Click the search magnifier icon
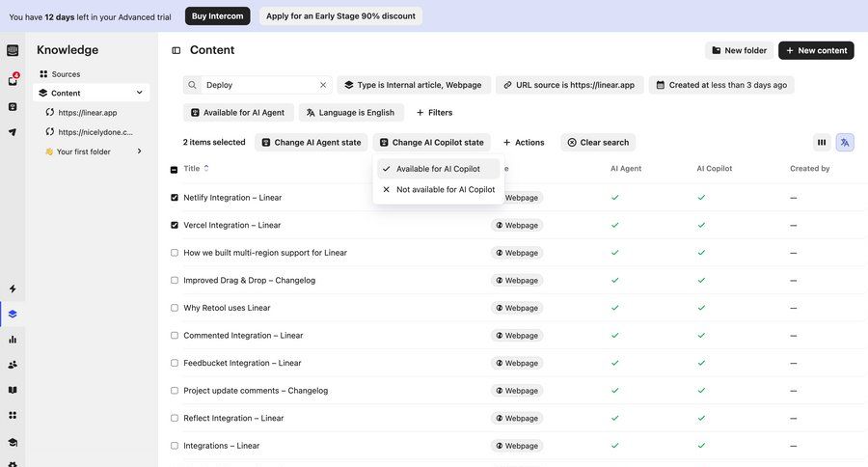Viewport: 868px width, 467px height. [192, 85]
